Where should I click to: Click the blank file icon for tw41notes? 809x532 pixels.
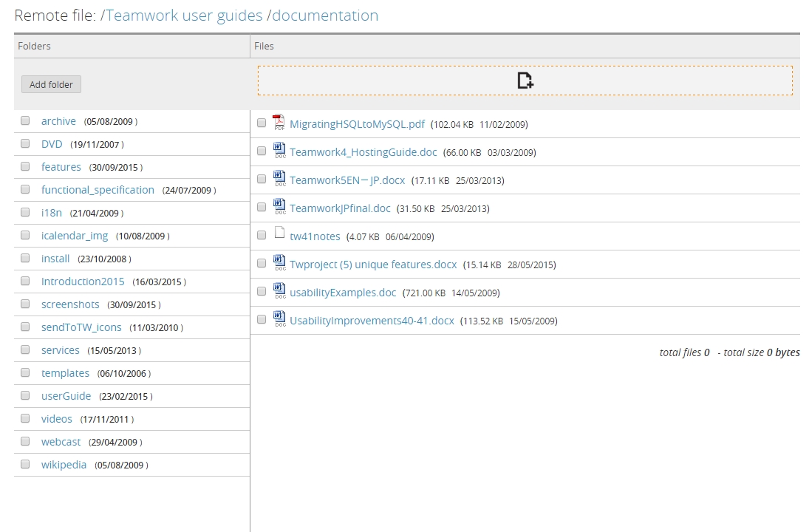279,234
